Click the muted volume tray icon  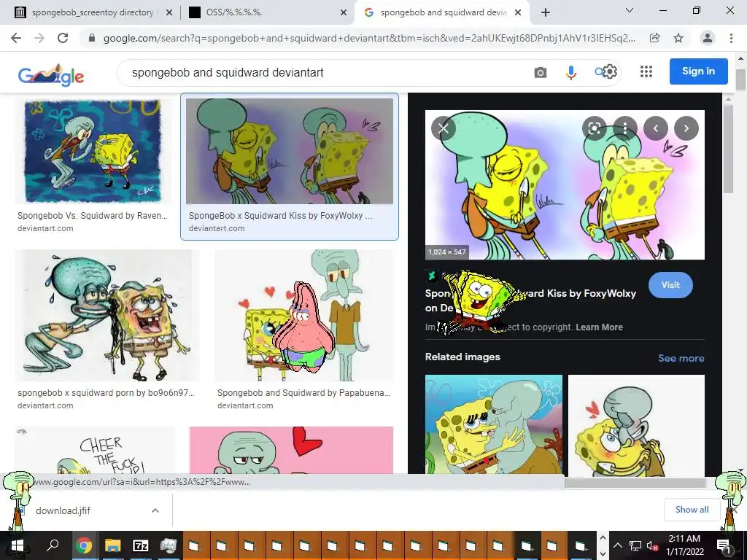(x=653, y=545)
